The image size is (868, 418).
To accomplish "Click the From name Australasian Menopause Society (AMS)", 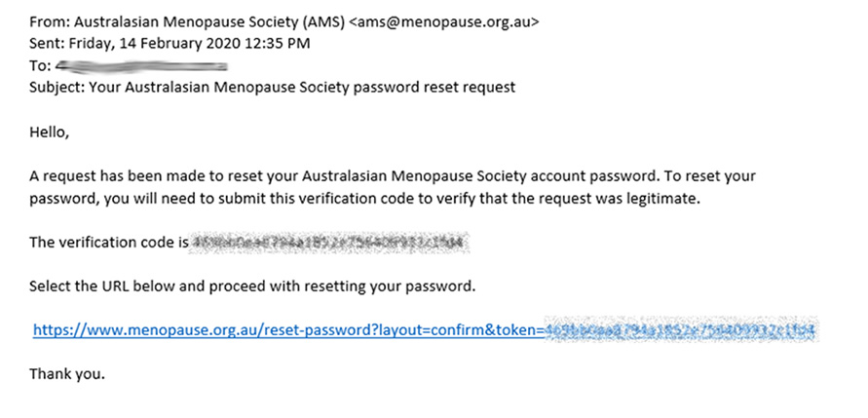I will pyautogui.click(x=209, y=22).
